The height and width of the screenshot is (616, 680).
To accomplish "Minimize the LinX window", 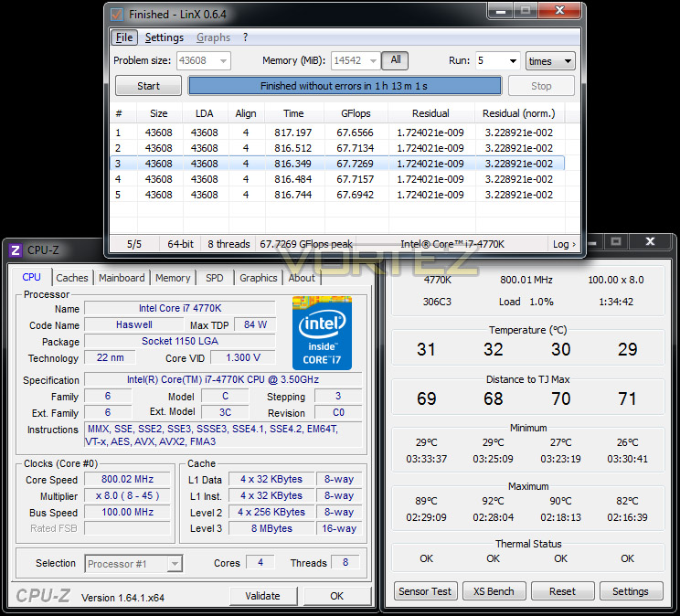I will [501, 10].
